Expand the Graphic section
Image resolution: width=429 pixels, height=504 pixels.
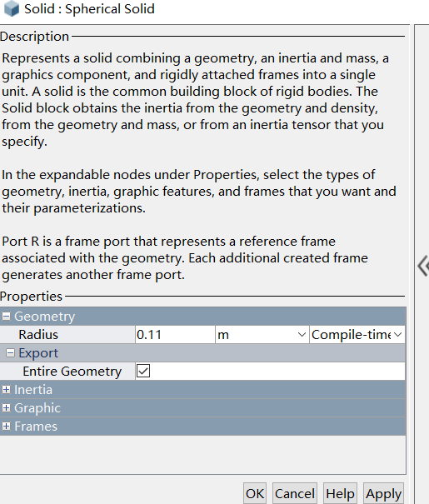6,408
